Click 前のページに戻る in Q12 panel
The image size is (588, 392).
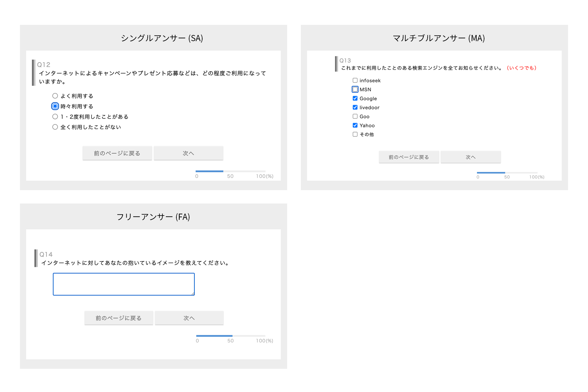coord(117,153)
